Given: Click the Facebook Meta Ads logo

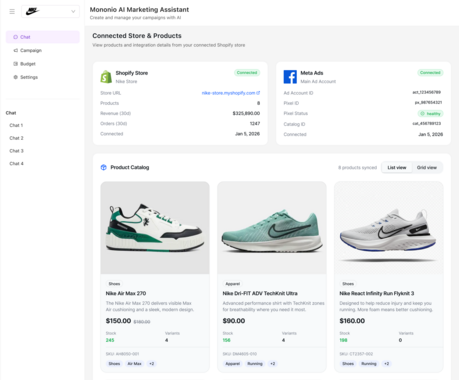Looking at the screenshot, I should point(290,77).
